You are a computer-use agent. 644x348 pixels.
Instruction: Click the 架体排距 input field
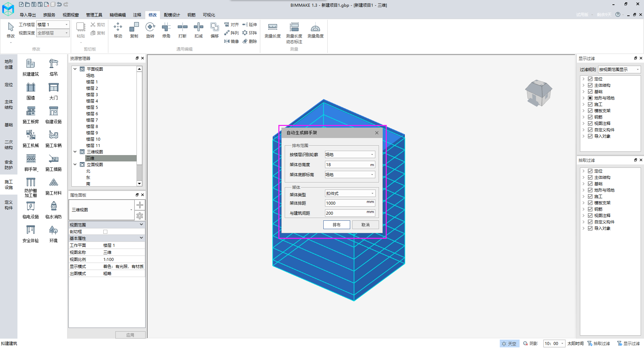(350, 203)
